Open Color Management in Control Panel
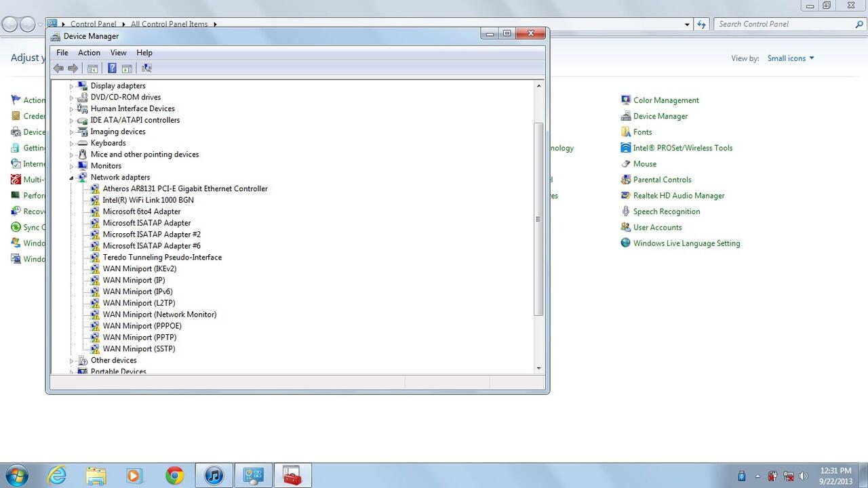The height and width of the screenshot is (488, 868). point(666,100)
